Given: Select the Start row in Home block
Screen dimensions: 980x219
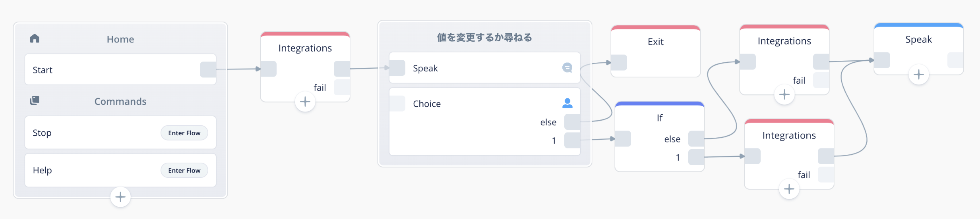Looking at the screenshot, I should 120,69.
